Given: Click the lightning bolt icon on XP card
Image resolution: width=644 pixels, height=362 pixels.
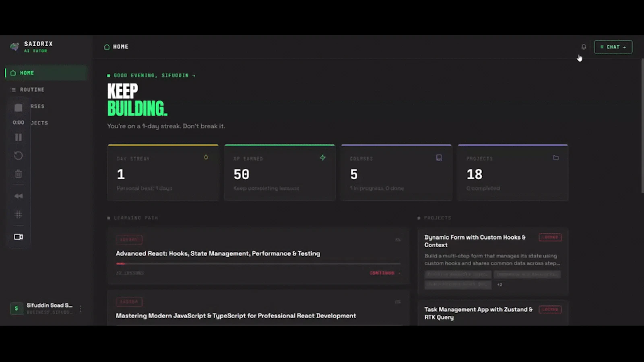Looking at the screenshot, I should click(x=322, y=158).
